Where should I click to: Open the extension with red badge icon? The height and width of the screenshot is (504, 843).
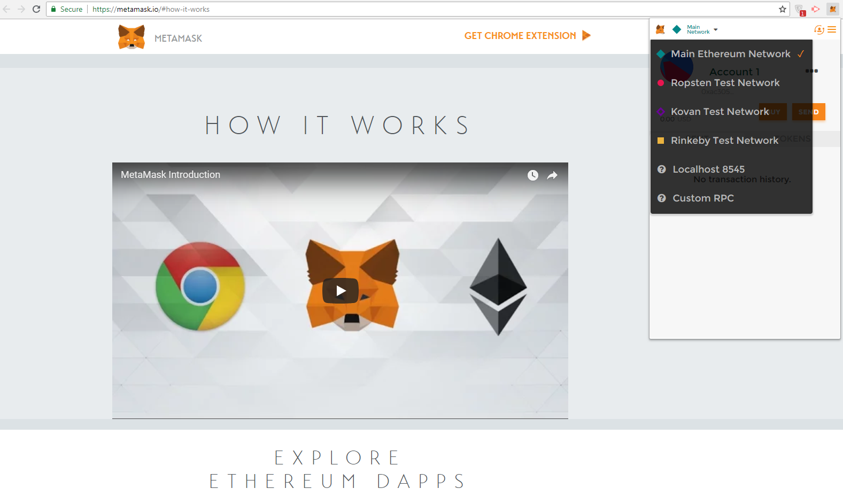coord(800,10)
